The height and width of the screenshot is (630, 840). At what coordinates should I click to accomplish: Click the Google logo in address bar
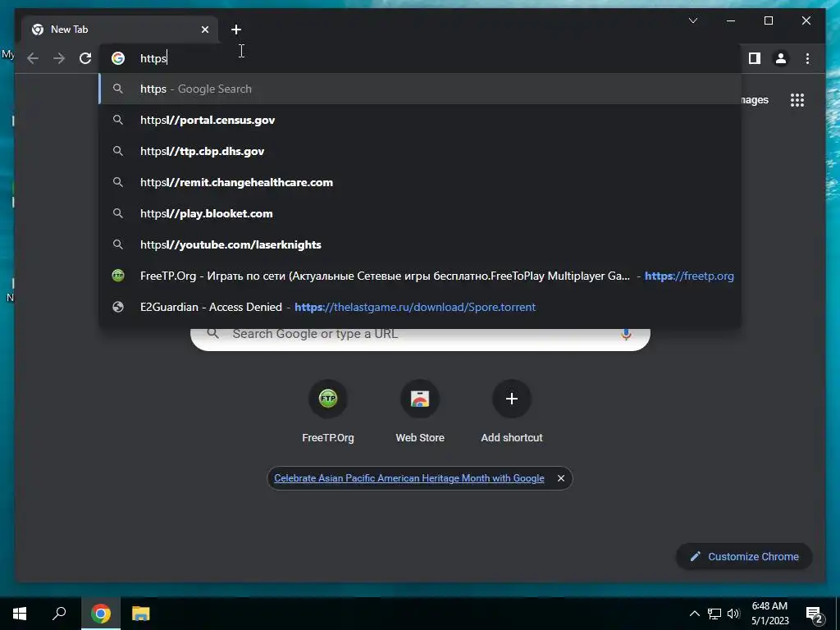[118, 58]
